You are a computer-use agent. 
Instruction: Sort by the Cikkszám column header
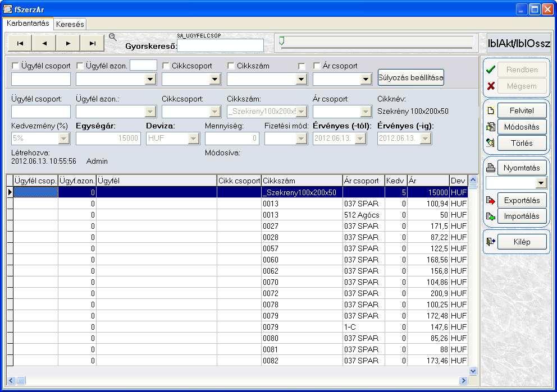pyautogui.click(x=302, y=181)
